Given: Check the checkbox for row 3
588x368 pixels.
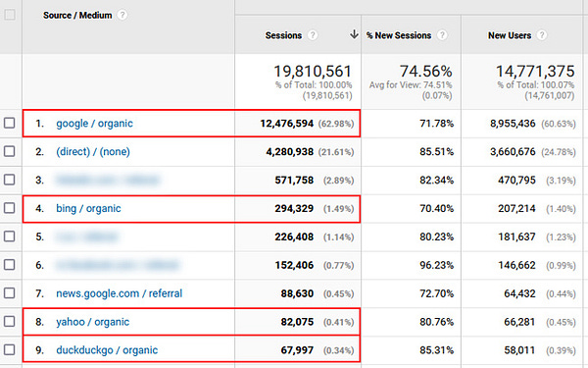Looking at the screenshot, I should click(x=10, y=180).
